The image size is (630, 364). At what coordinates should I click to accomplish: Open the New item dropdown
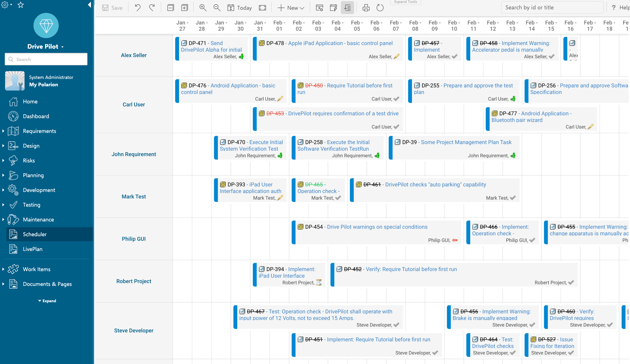click(291, 8)
